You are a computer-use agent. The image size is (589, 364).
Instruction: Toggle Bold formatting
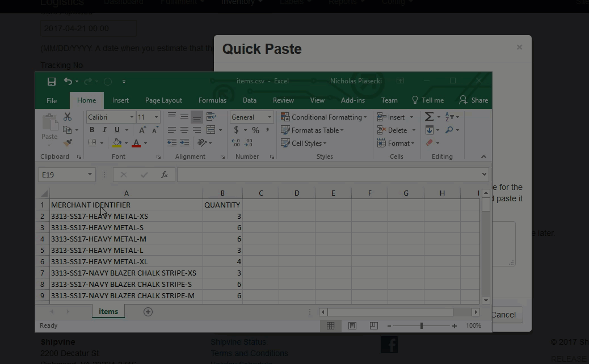click(x=92, y=130)
